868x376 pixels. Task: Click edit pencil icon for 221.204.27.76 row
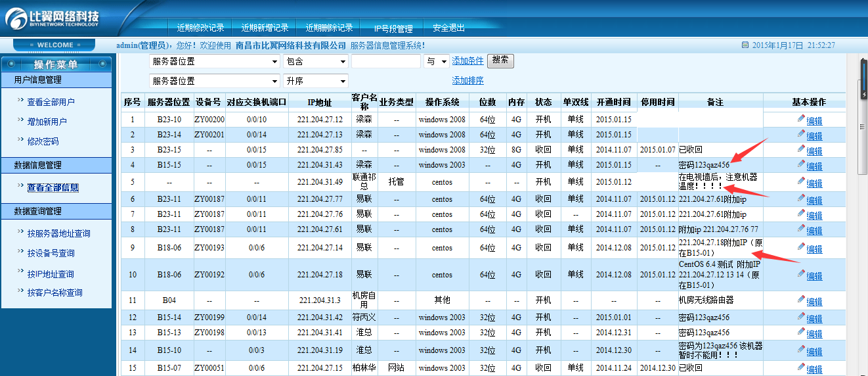pyautogui.click(x=801, y=213)
